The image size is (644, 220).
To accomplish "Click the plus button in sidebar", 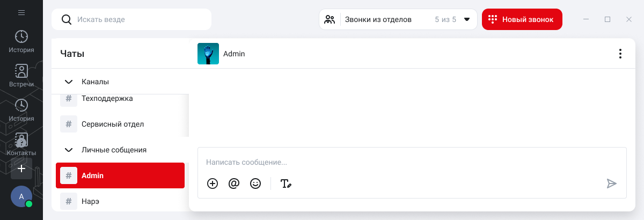I will tap(21, 168).
